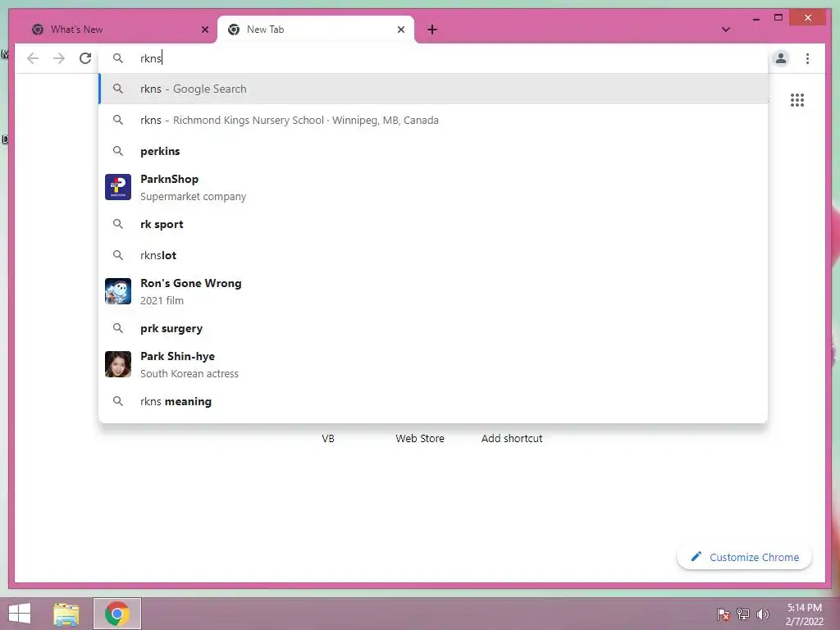Click the forward navigation arrow
This screenshot has height=630, width=840.
coord(59,58)
